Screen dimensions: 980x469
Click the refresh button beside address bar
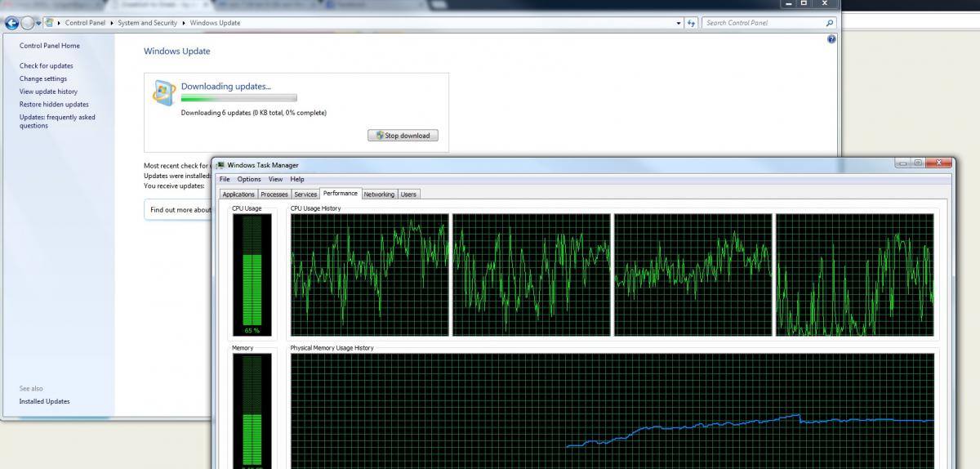[x=691, y=23]
